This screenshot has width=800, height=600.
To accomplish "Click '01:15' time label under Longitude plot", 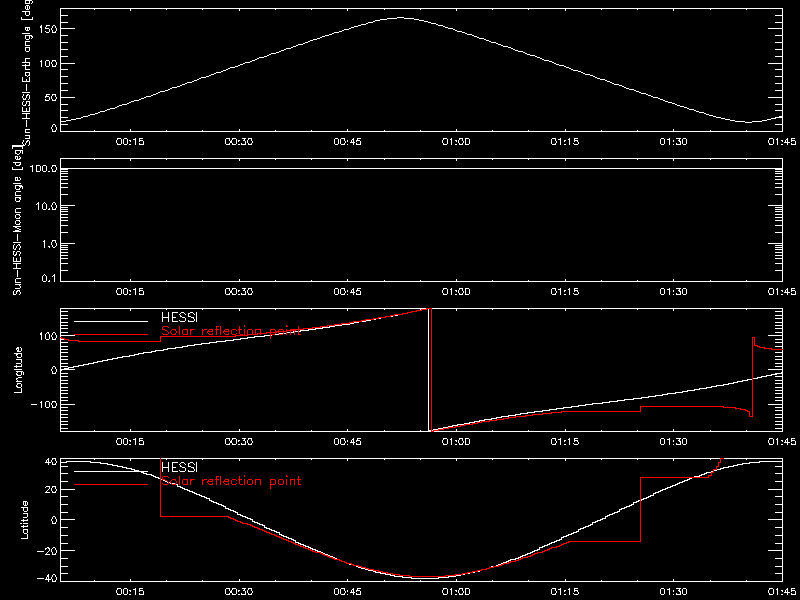I will coord(565,441).
